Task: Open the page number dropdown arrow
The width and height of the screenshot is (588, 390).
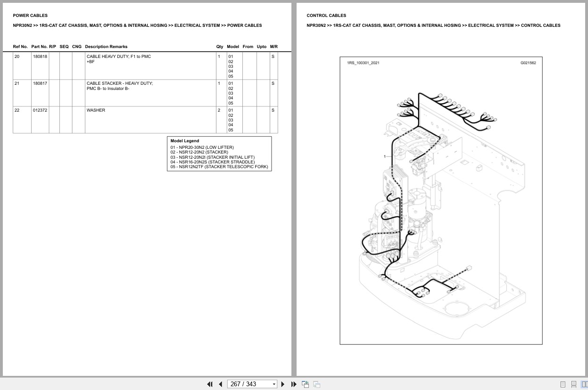Action: click(x=274, y=384)
